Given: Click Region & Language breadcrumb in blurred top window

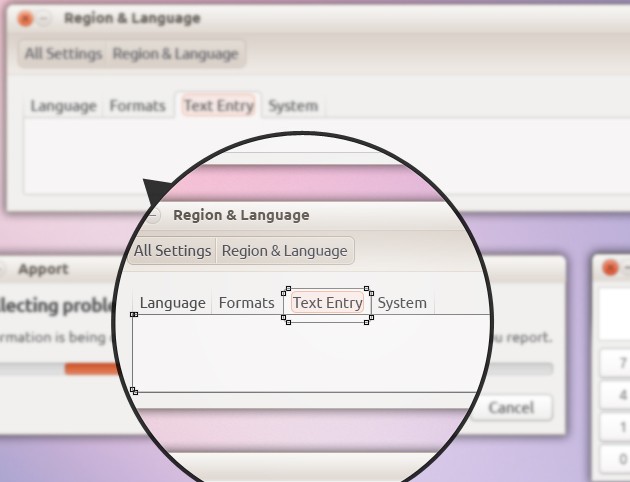Looking at the screenshot, I should [175, 54].
